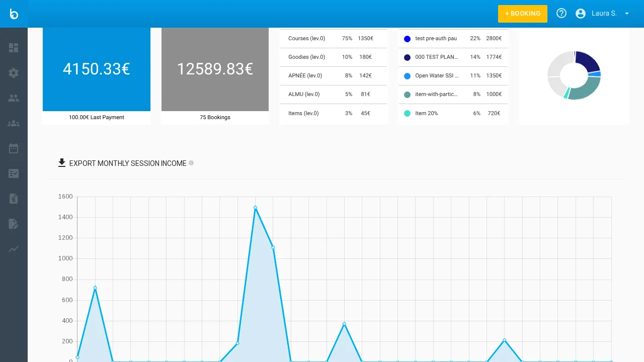644x362 pixels.
Task: Open the Help question mark icon
Action: 561,14
